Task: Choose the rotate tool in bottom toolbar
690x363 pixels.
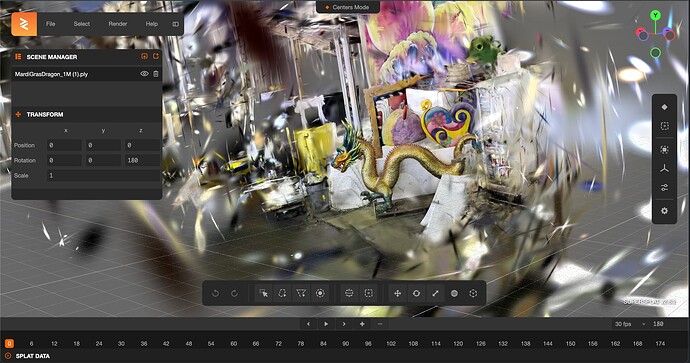Action: tap(416, 293)
